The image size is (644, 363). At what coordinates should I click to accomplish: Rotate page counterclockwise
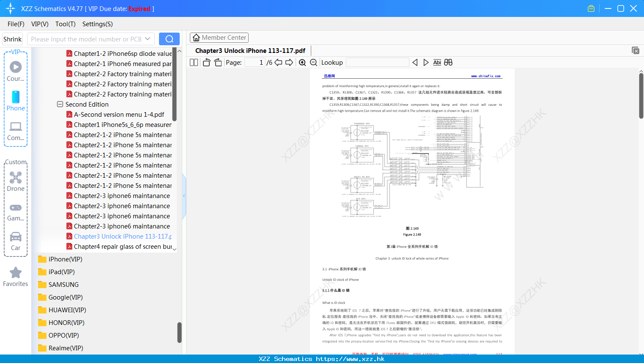coord(206,63)
